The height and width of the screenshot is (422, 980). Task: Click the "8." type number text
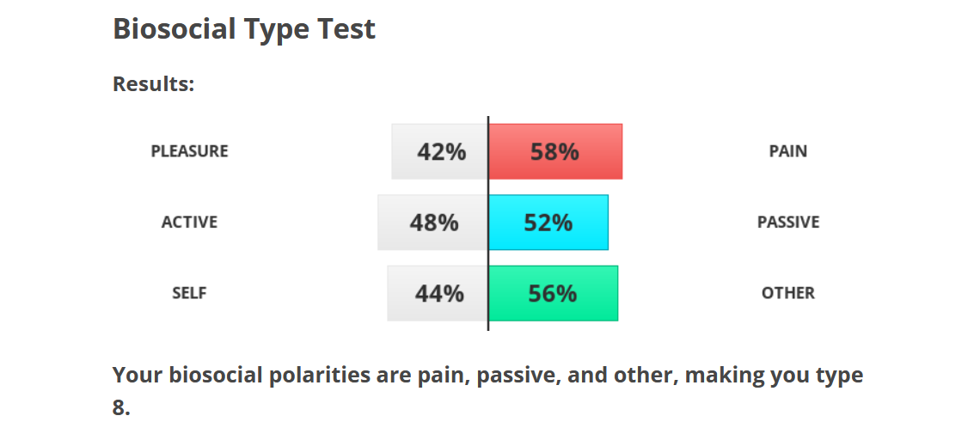tap(121, 407)
